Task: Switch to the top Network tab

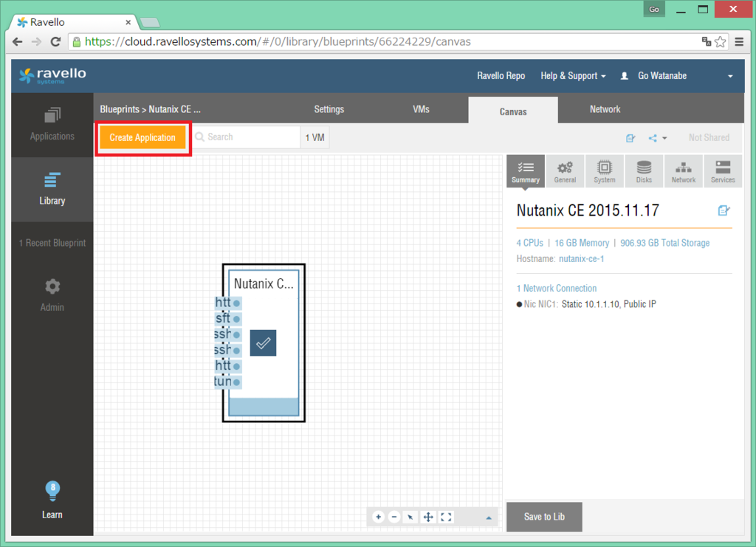Action: pos(605,109)
